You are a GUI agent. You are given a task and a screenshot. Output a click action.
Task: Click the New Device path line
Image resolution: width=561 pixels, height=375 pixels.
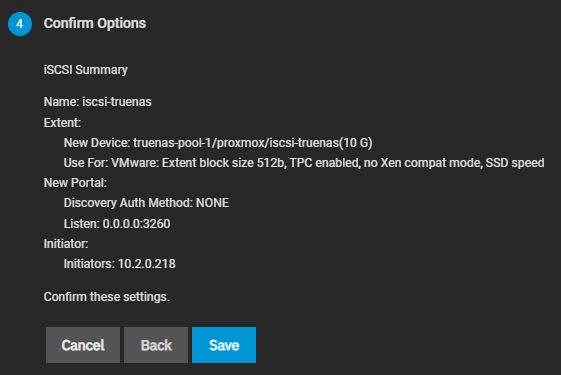218,143
